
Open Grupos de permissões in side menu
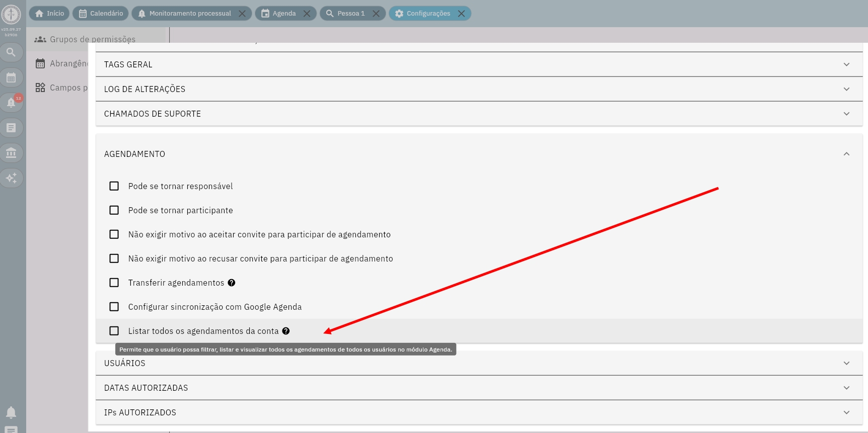pyautogui.click(x=92, y=39)
